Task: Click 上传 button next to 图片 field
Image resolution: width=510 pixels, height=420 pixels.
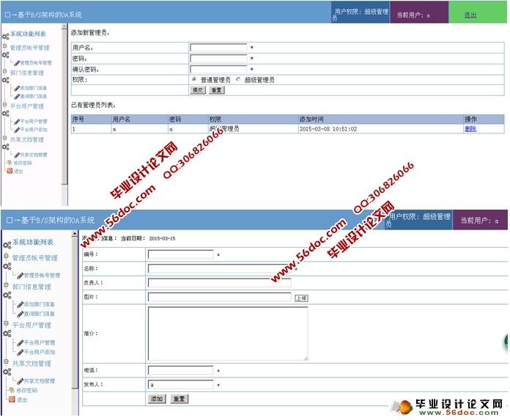Action: [301, 298]
